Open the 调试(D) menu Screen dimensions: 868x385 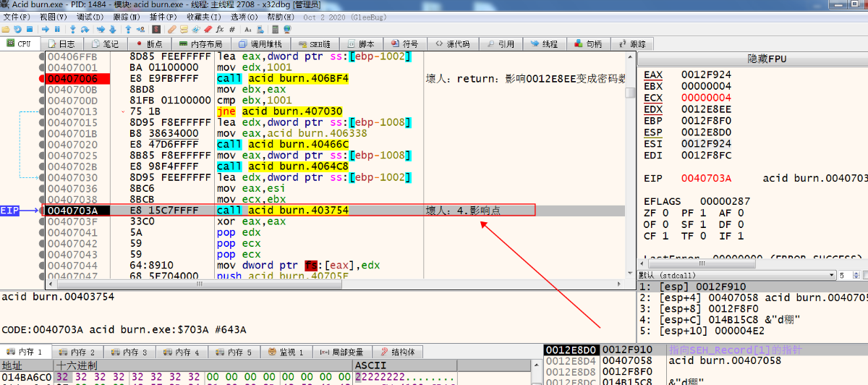90,16
